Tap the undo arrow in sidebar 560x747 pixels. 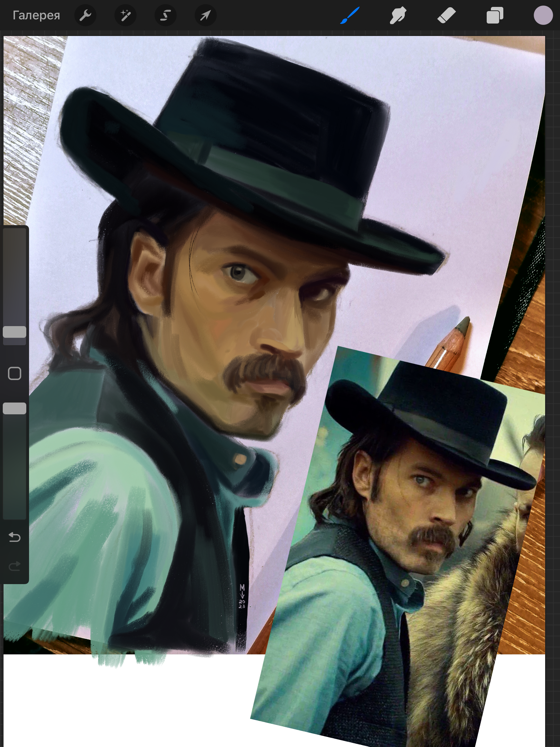[x=15, y=537]
